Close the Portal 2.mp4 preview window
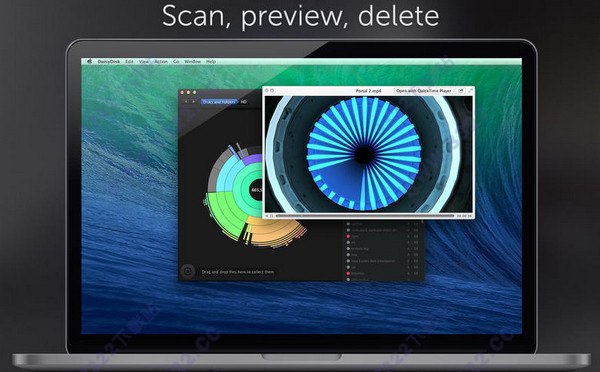 [x=267, y=91]
